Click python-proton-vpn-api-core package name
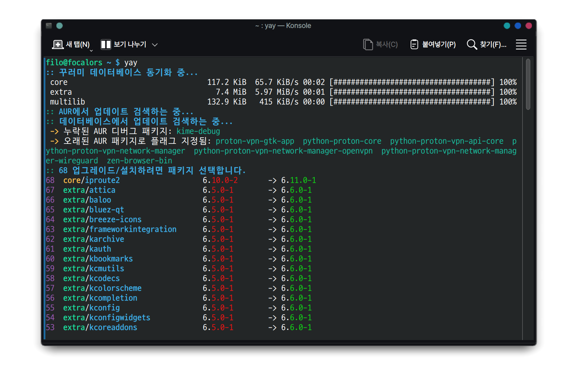The image size is (577, 392). [447, 141]
